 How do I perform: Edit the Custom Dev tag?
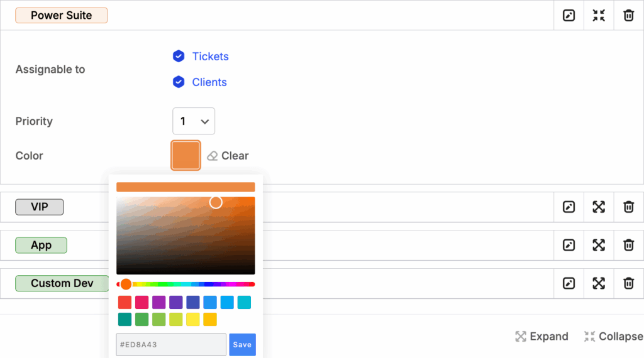569,283
